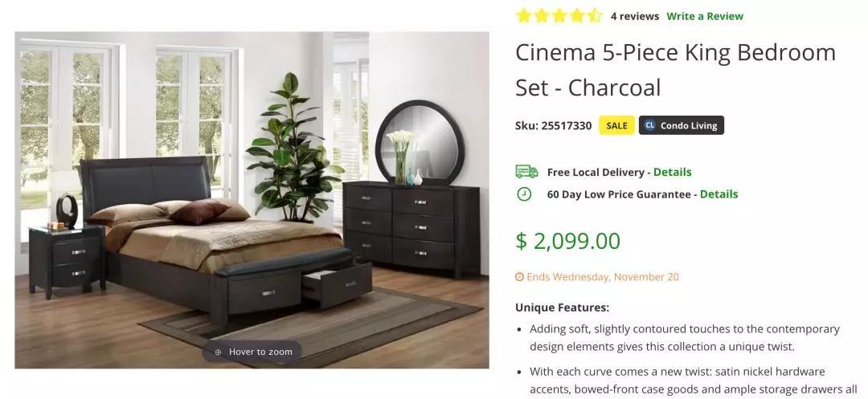Open Details for Free Local Delivery

(x=672, y=172)
